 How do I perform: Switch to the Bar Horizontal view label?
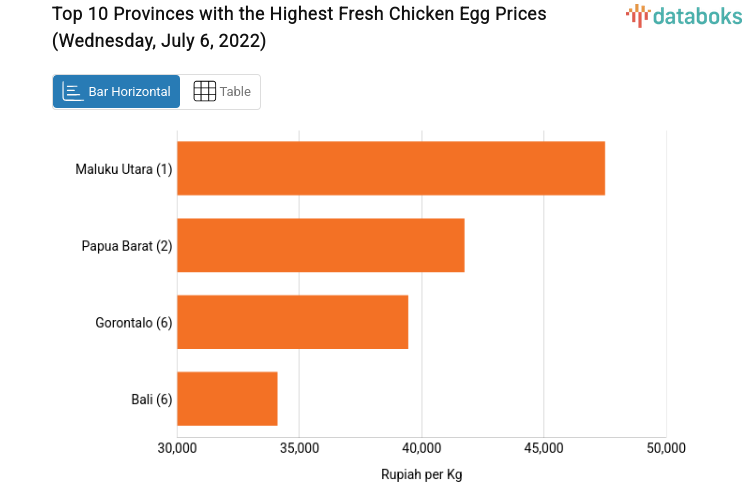129,92
